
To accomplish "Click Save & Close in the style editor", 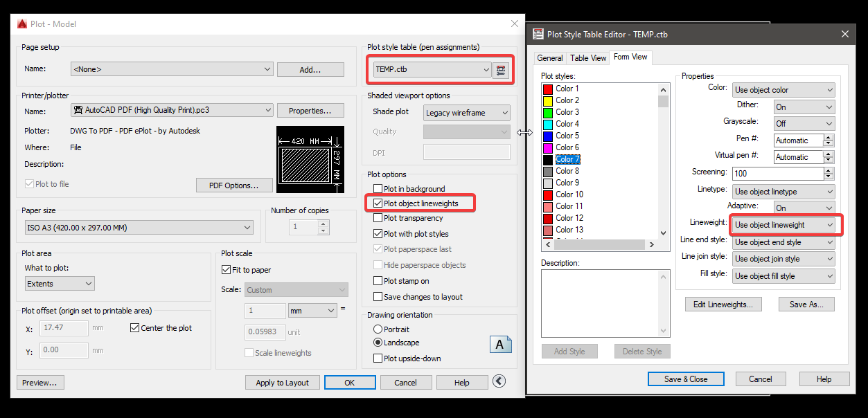I will point(685,379).
